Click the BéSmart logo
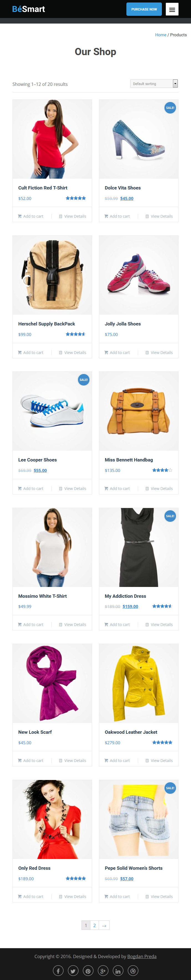 (29, 9)
